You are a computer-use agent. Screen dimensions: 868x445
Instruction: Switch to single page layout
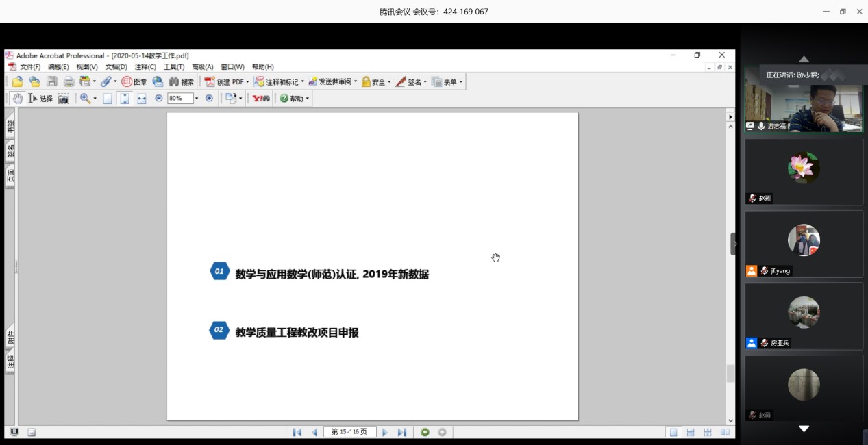coord(673,432)
